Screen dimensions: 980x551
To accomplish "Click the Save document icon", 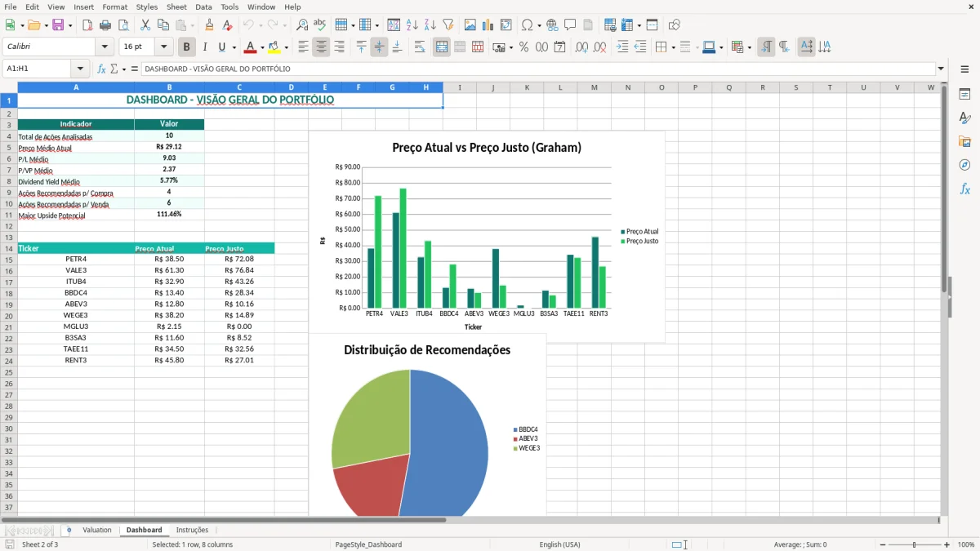I will 58,25.
